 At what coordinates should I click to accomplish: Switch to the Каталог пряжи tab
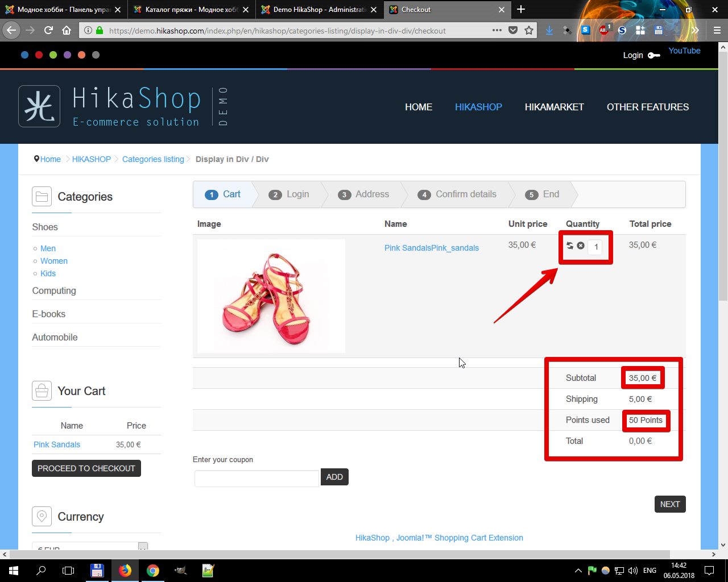click(192, 9)
